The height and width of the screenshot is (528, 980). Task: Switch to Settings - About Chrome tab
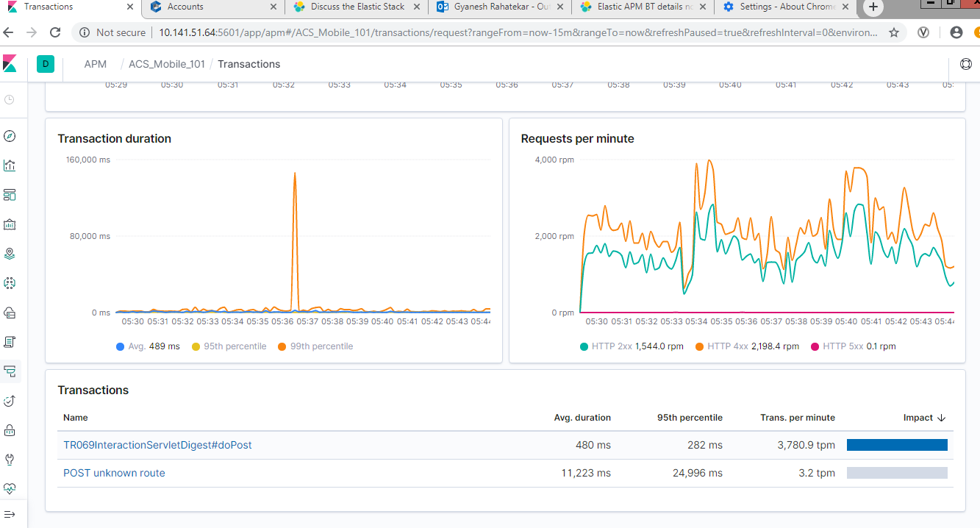click(787, 7)
